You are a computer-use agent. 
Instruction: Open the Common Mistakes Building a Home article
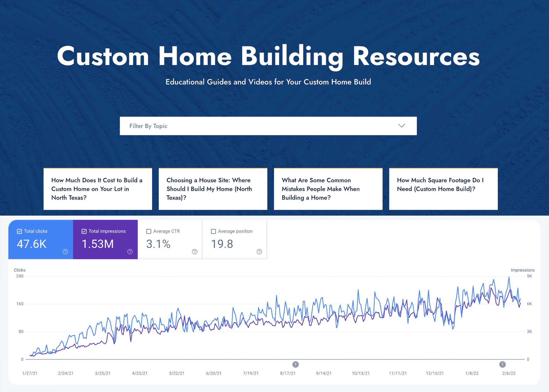(x=328, y=189)
